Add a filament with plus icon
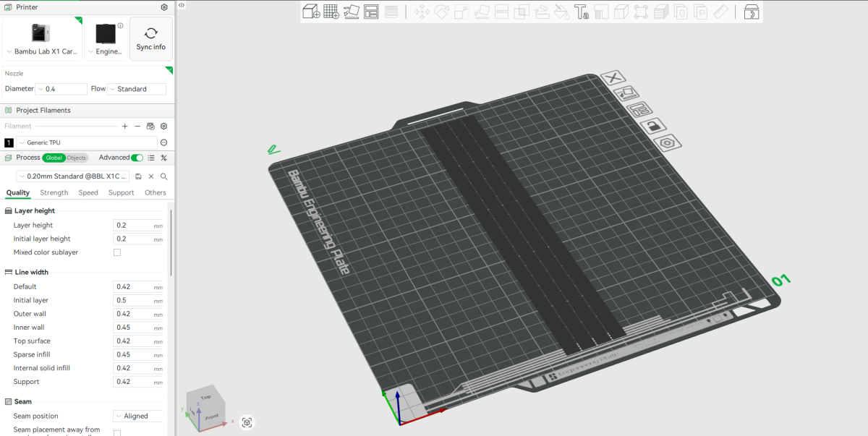Image resolution: width=868 pixels, height=436 pixels. pyautogui.click(x=124, y=126)
